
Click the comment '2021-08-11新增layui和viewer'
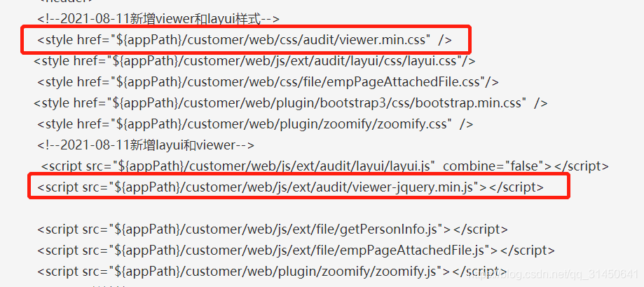tap(146, 145)
